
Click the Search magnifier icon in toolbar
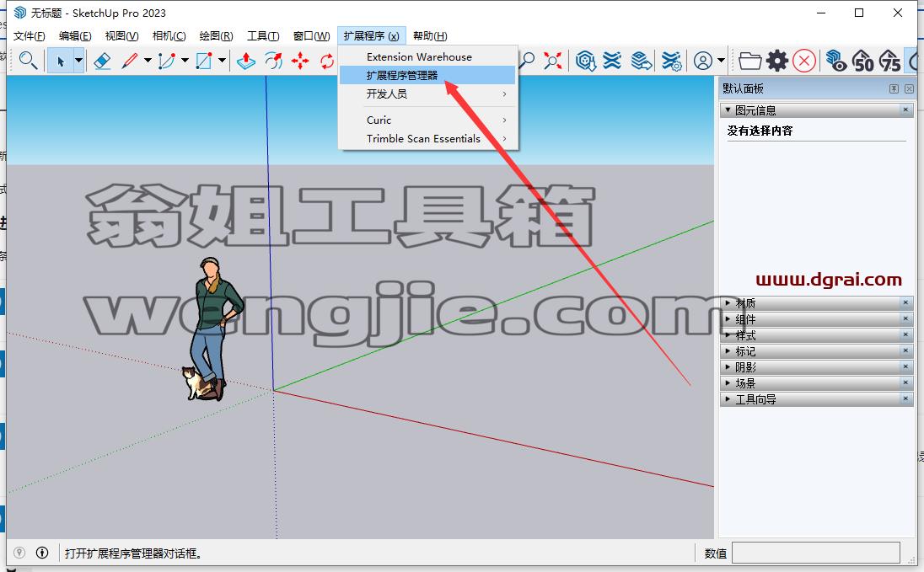[28, 60]
